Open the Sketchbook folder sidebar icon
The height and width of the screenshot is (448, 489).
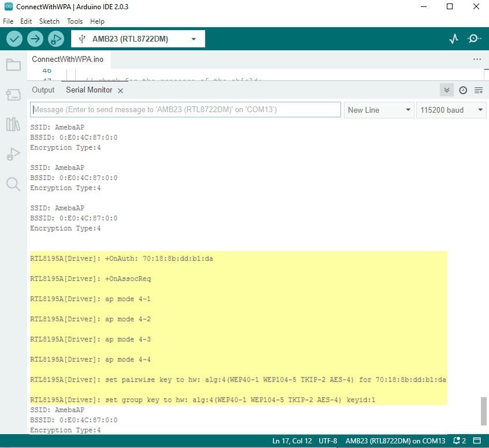pos(13,65)
